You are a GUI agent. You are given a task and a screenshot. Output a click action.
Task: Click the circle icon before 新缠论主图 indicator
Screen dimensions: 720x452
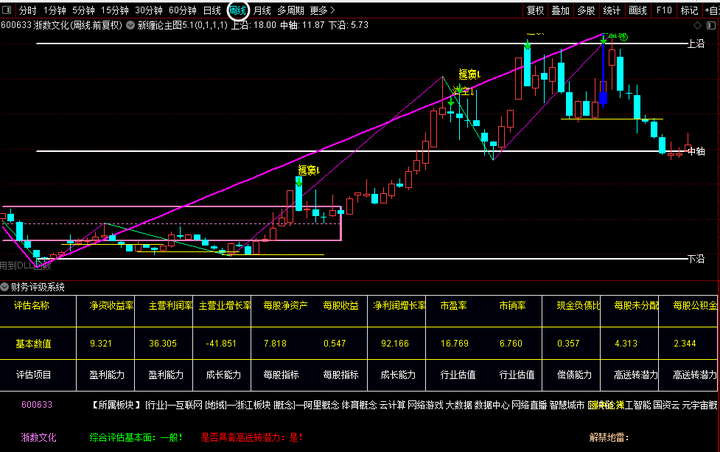(x=130, y=25)
